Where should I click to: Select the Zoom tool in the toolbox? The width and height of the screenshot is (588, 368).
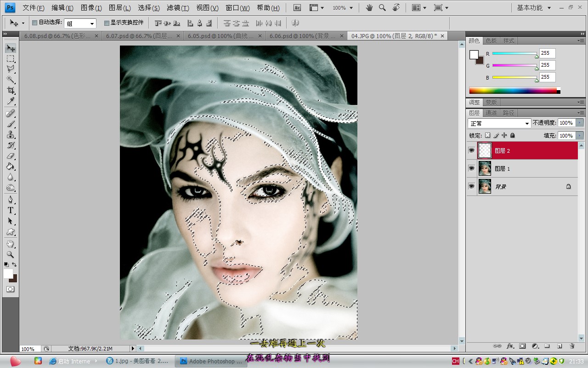pyautogui.click(x=11, y=254)
